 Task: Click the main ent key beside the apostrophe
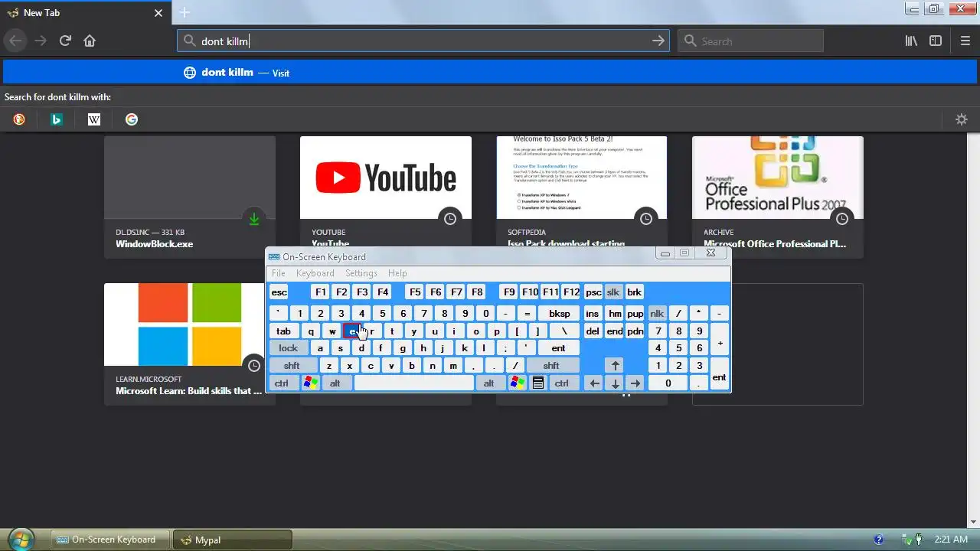tap(559, 348)
